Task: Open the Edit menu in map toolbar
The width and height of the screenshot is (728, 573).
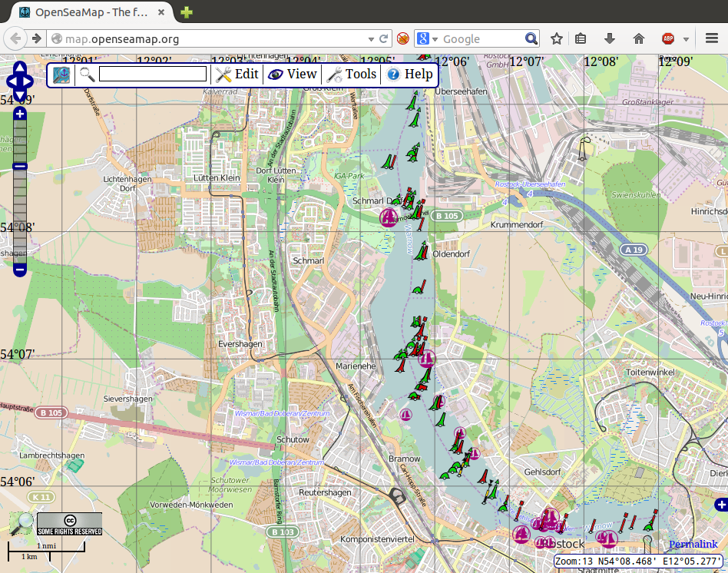Action: click(x=237, y=75)
